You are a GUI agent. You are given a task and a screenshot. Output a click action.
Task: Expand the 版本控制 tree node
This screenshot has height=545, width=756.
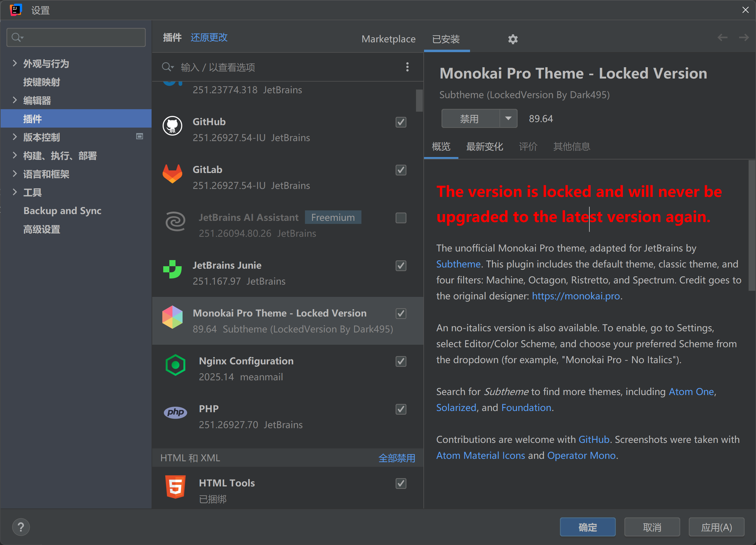[15, 137]
